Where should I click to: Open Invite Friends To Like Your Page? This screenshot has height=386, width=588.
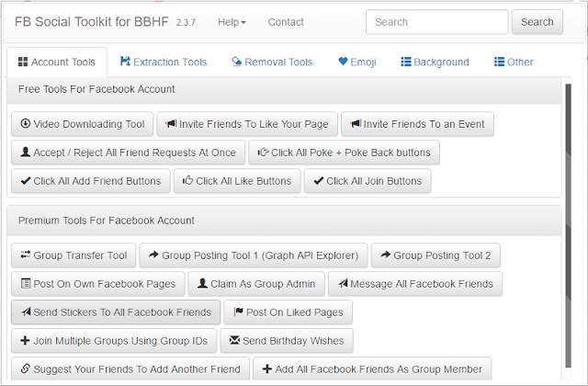(247, 124)
